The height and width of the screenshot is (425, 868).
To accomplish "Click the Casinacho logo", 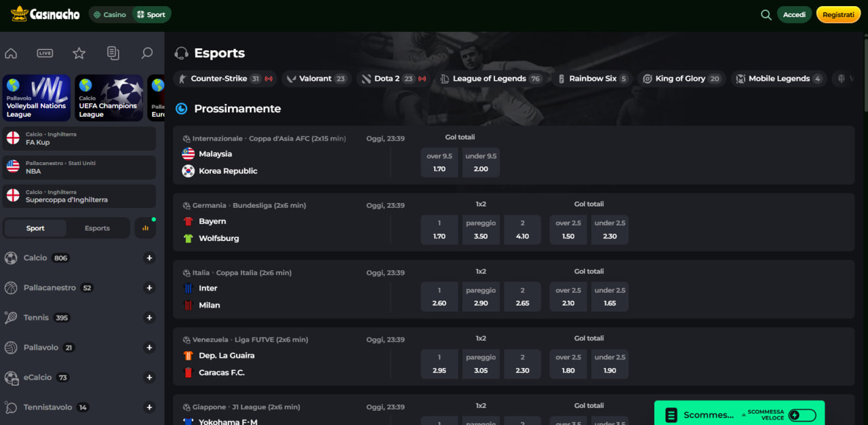I will (45, 14).
